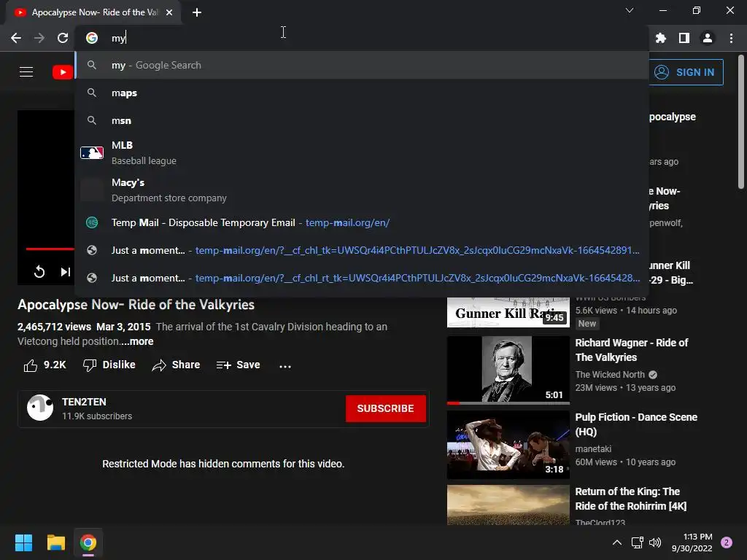Go back with the browser back arrow

coord(16,38)
